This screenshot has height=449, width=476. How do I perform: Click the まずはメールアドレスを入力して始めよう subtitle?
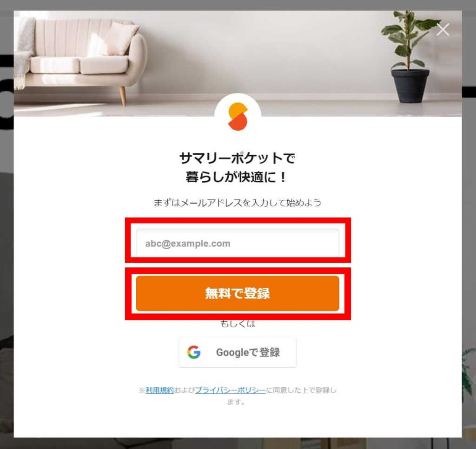[238, 203]
